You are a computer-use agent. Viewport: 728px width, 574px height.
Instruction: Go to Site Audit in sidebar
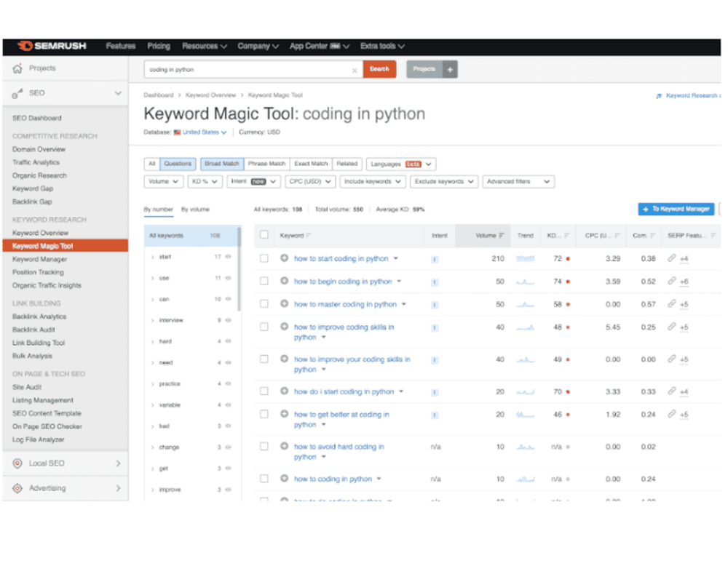27,387
